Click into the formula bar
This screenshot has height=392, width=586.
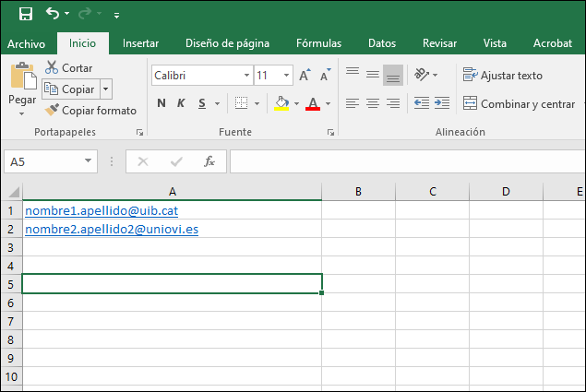click(x=407, y=161)
